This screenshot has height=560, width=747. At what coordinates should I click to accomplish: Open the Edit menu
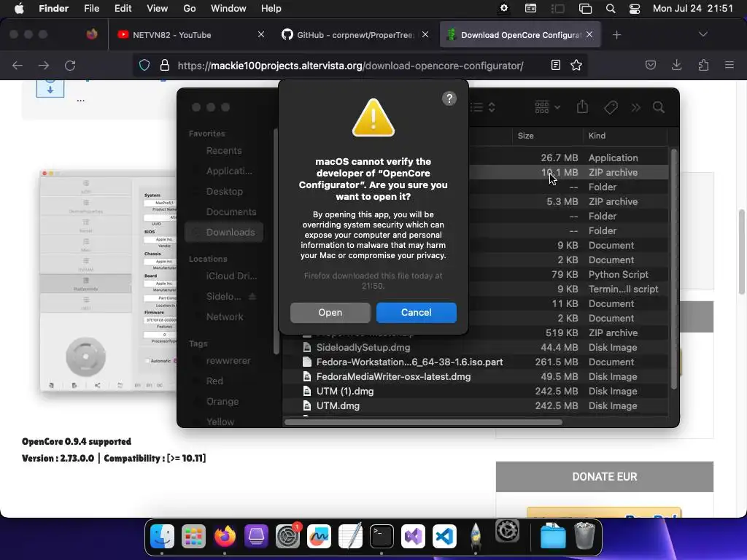pos(123,9)
